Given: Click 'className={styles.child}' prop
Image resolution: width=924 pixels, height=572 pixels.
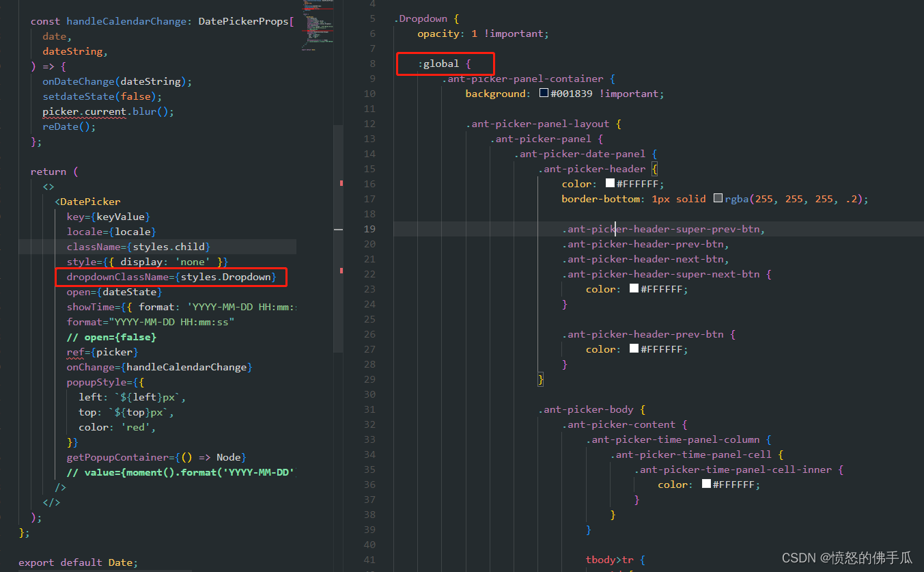Looking at the screenshot, I should 138,247.
